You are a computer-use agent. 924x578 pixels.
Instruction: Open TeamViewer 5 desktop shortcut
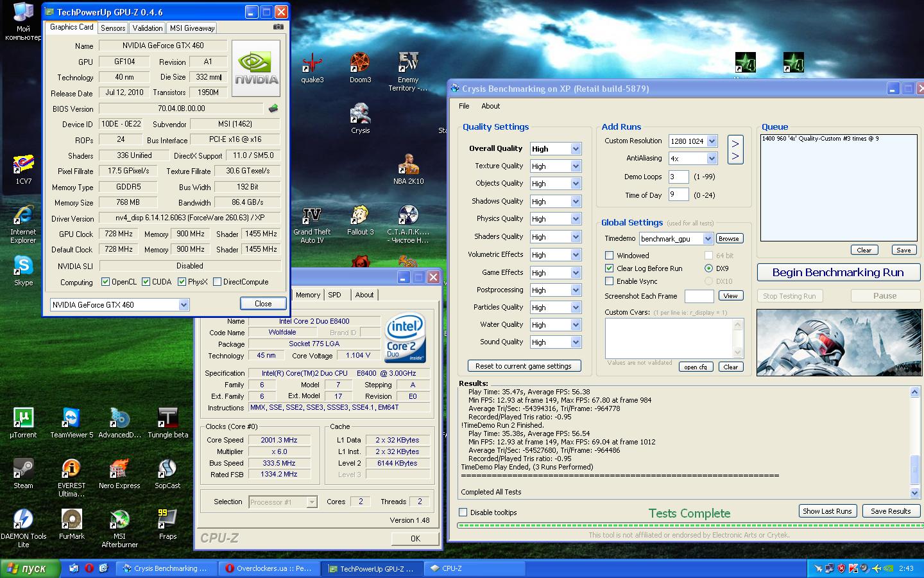pos(72,423)
